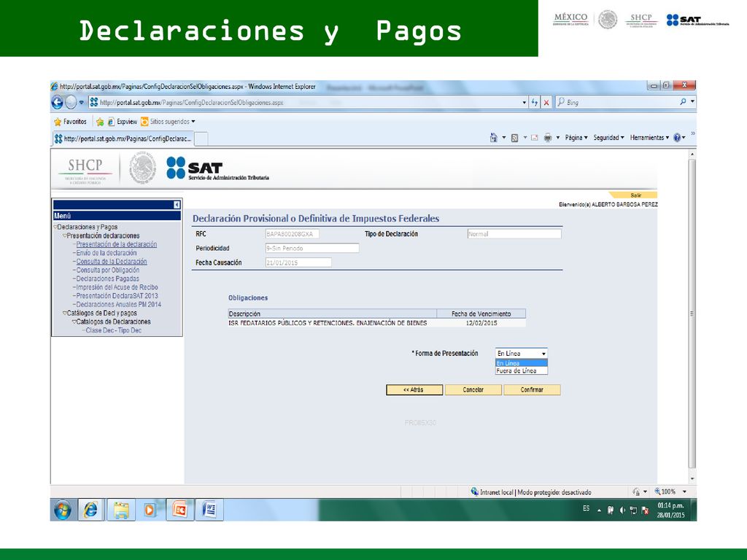Open Envío de la declaración item
The height and width of the screenshot is (560, 747).
click(107, 253)
